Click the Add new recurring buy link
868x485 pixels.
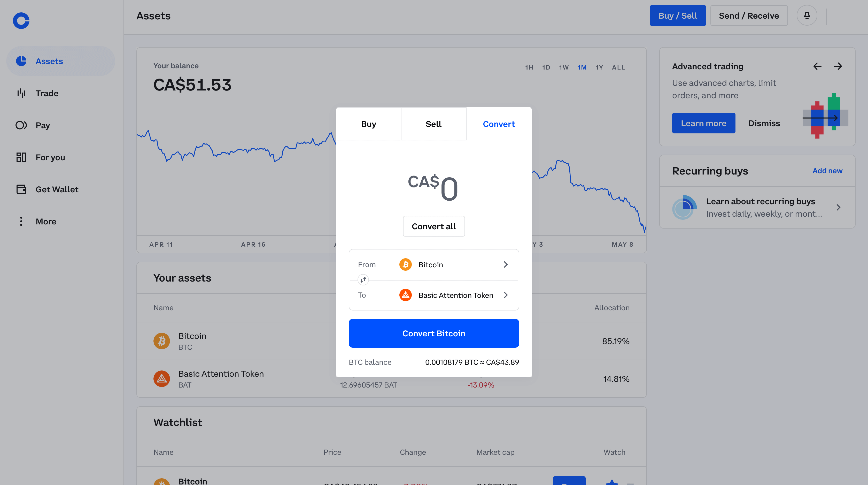pyautogui.click(x=827, y=171)
